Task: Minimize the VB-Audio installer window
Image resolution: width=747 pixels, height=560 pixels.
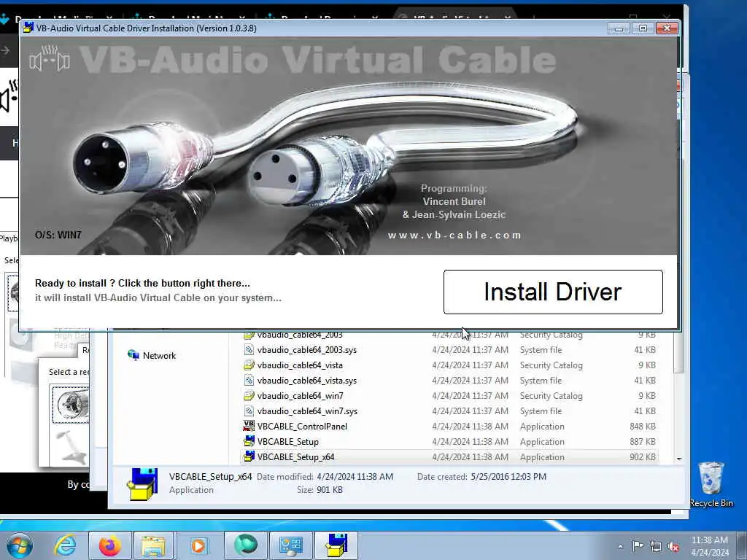Action: [619, 28]
